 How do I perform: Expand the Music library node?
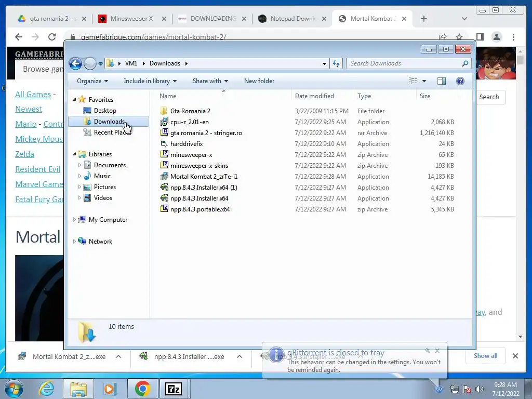[x=79, y=176]
